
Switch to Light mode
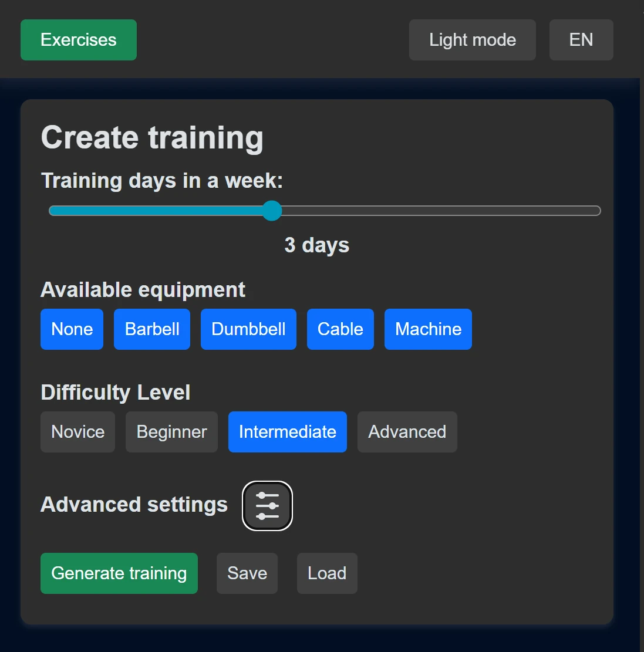coord(472,40)
